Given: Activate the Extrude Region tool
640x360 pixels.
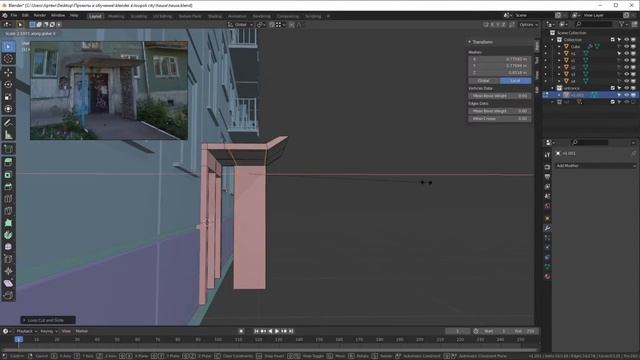Looking at the screenshot, I should point(8,162).
